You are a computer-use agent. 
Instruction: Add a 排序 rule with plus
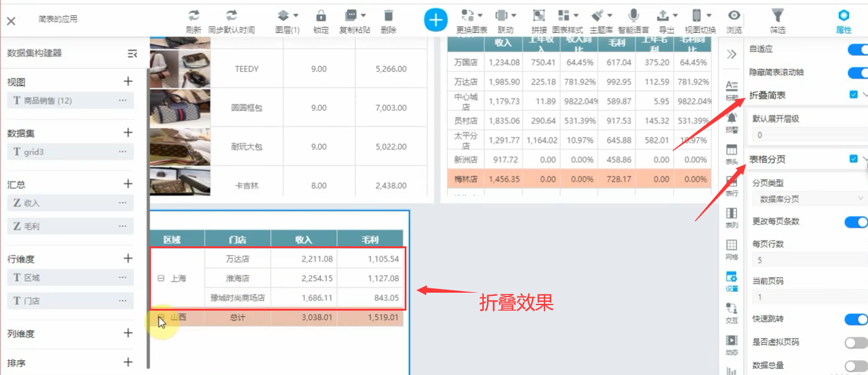(x=128, y=362)
